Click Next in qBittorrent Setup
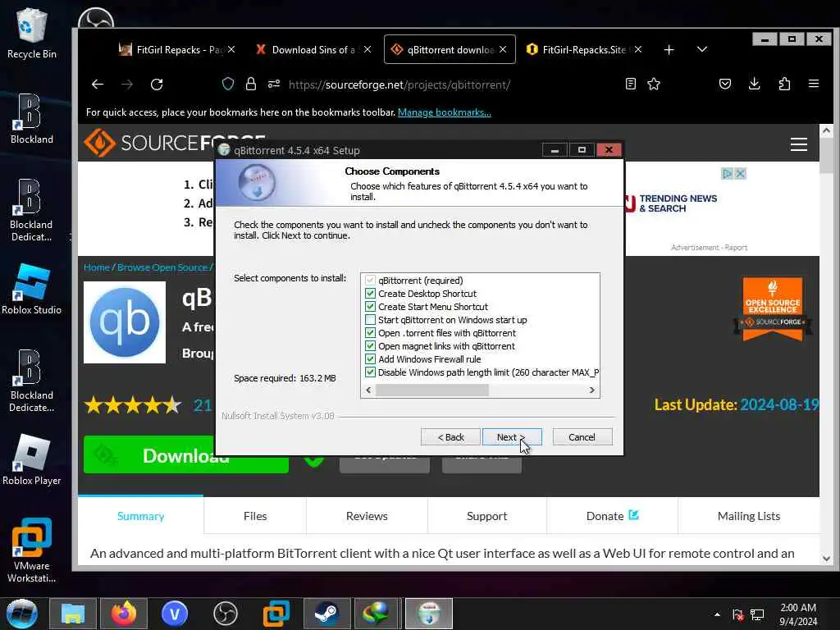Screen dimensions: 840x630 click(512, 437)
